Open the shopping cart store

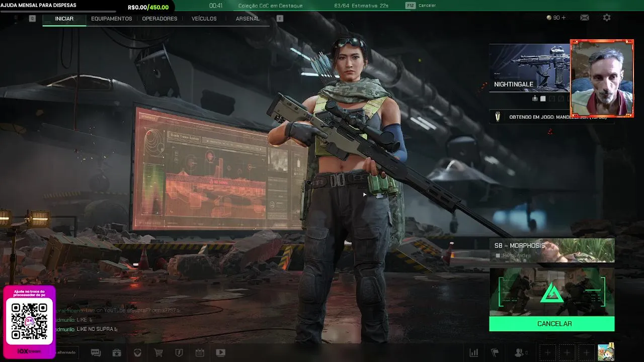coord(158,353)
